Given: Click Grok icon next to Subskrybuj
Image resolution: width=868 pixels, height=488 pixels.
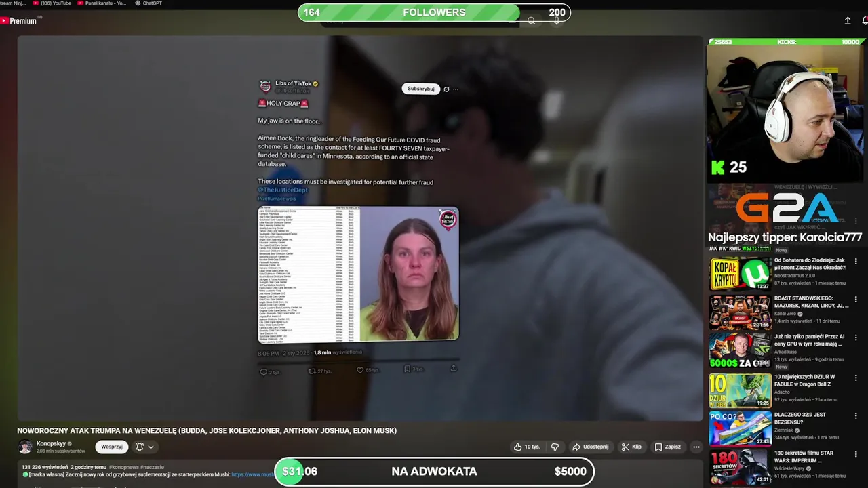Looking at the screenshot, I should pos(446,89).
